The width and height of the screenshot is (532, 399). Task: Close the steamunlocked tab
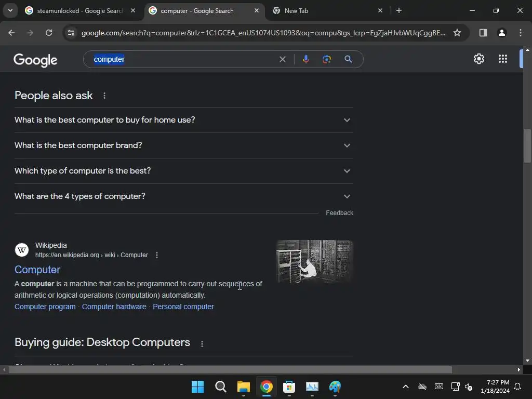click(x=133, y=10)
